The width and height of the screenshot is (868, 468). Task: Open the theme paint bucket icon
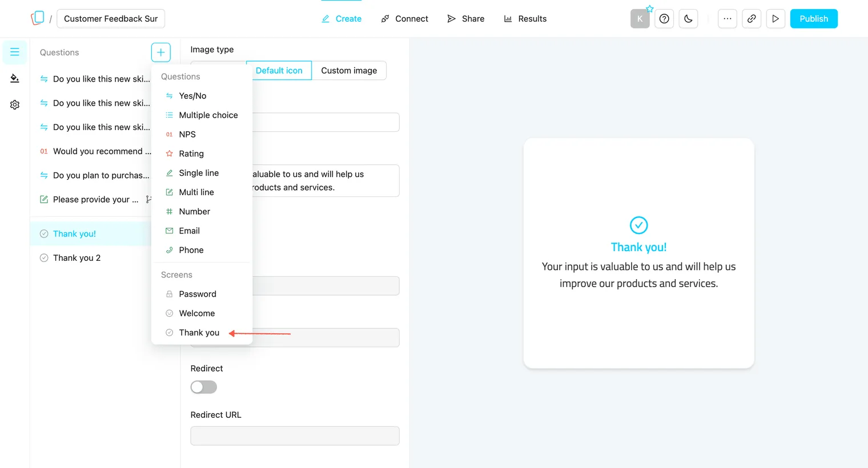pos(15,78)
